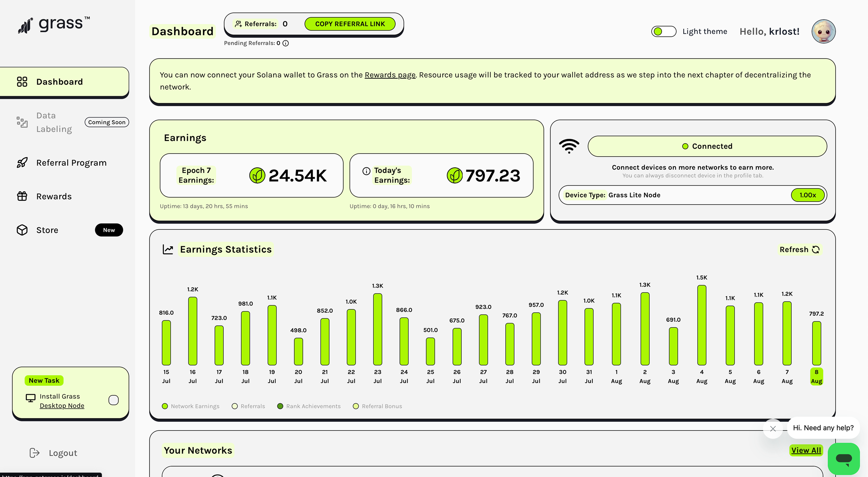This screenshot has height=477, width=868.
Task: Click the 1.5K value label above 4 Aug
Action: pyautogui.click(x=702, y=277)
